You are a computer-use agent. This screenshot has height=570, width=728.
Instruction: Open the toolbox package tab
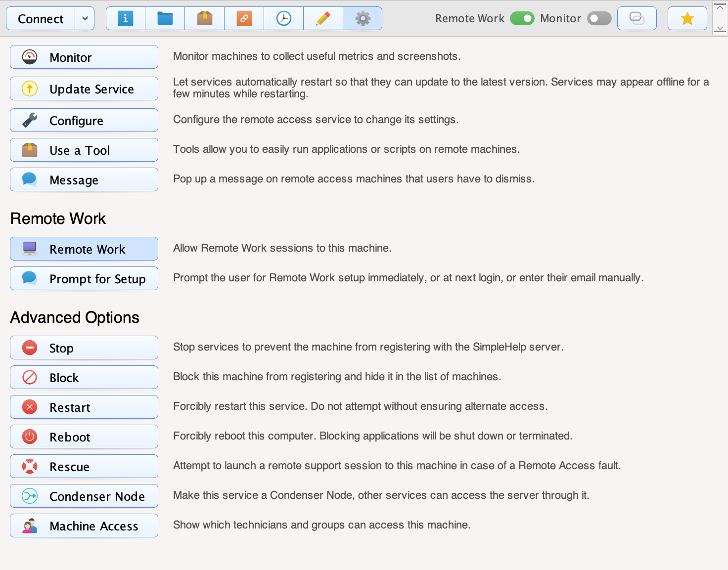(x=205, y=18)
